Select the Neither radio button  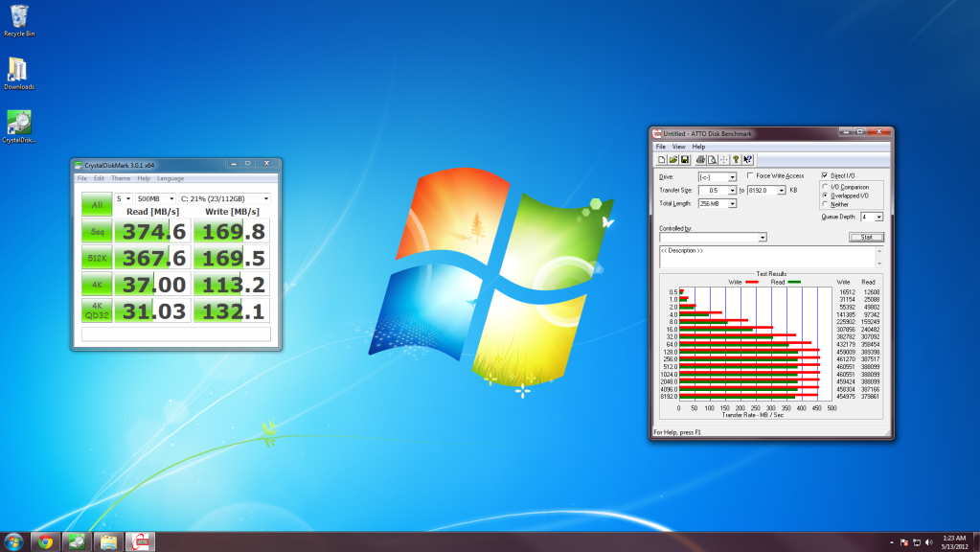tap(826, 204)
